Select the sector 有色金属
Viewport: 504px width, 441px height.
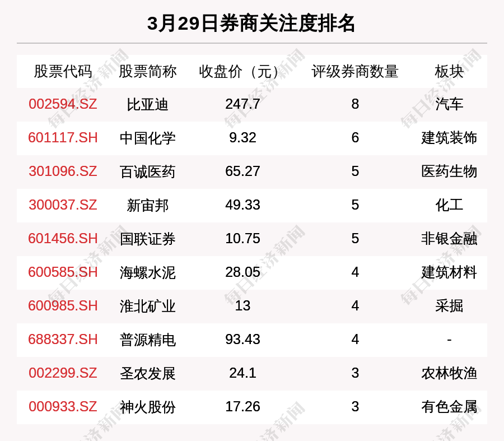(x=449, y=407)
